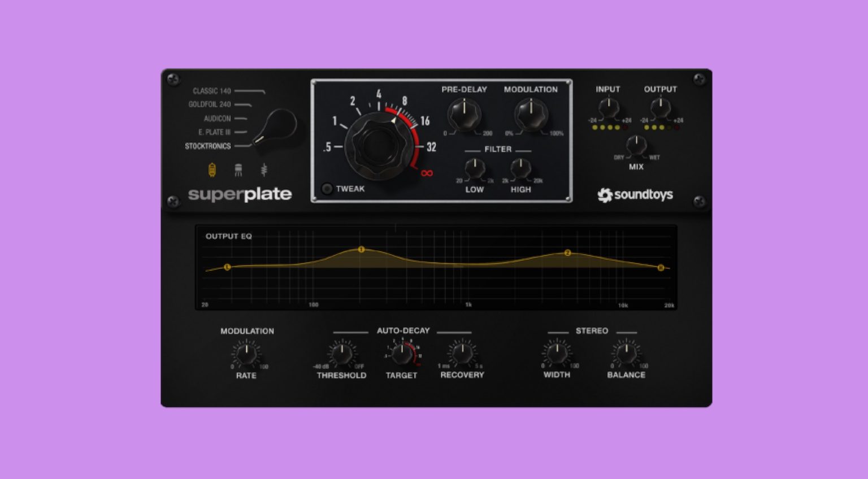
Task: Click the superplate title label
Action: [240, 194]
